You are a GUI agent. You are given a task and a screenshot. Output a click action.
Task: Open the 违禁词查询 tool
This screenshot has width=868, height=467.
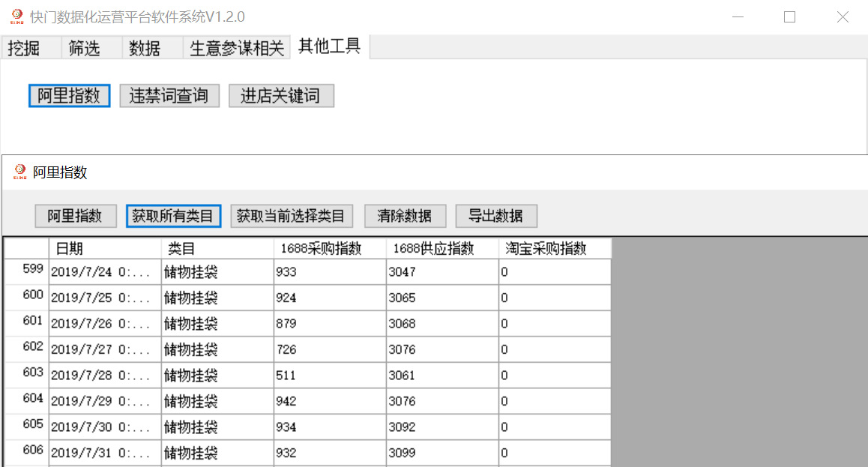[169, 96]
